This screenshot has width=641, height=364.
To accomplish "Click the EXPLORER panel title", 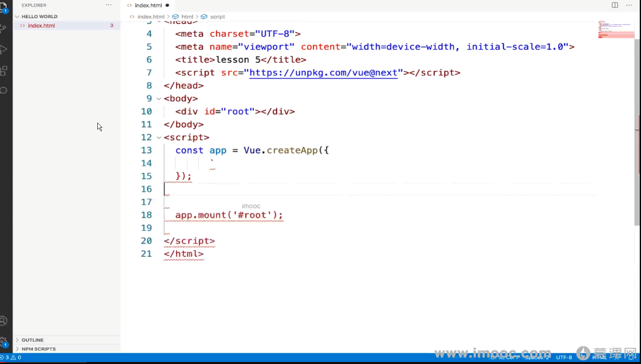I will point(34,5).
